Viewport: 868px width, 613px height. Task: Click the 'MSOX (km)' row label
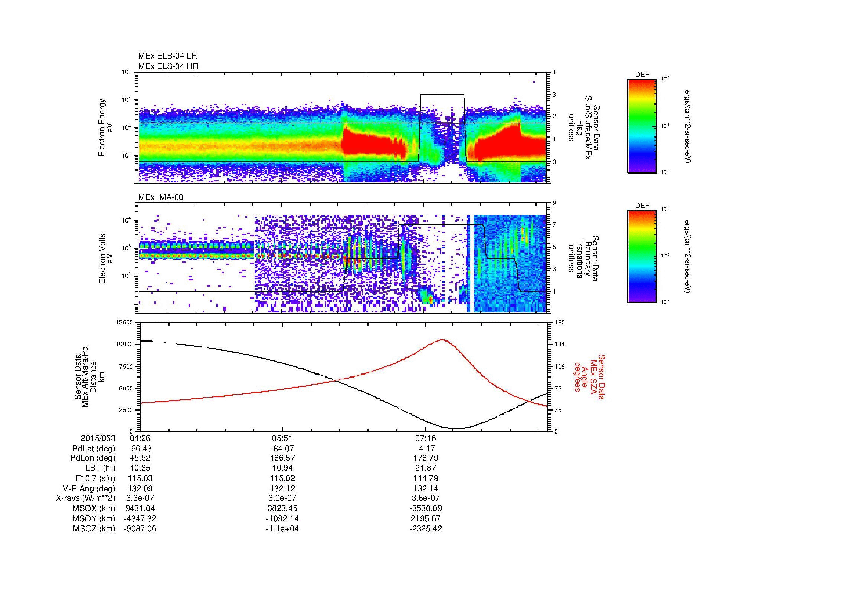pyautogui.click(x=94, y=508)
